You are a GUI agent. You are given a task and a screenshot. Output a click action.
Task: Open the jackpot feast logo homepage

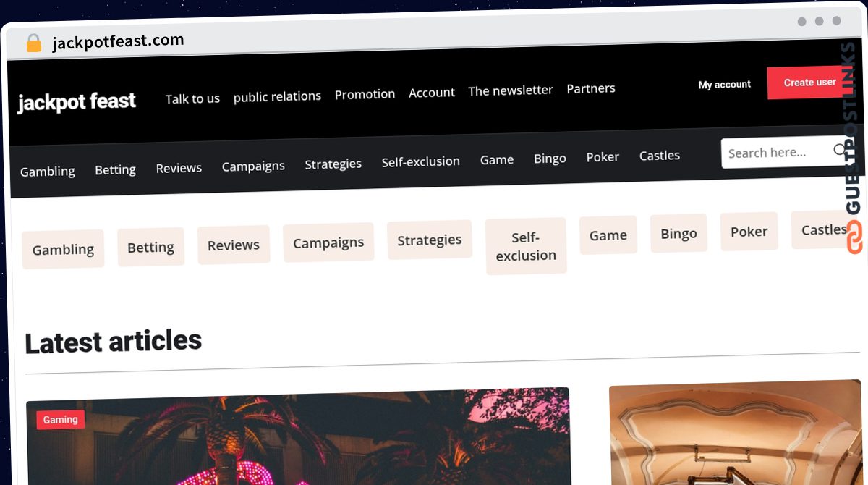pyautogui.click(x=77, y=102)
